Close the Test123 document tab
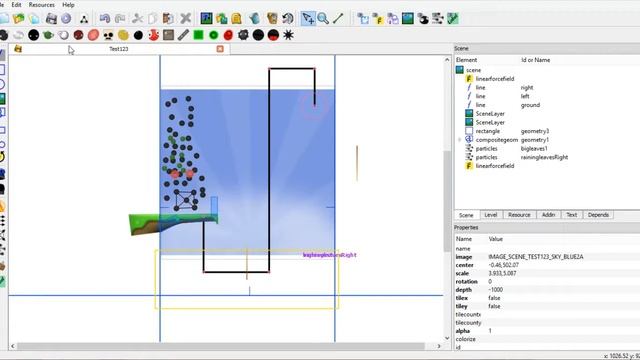 point(220,49)
